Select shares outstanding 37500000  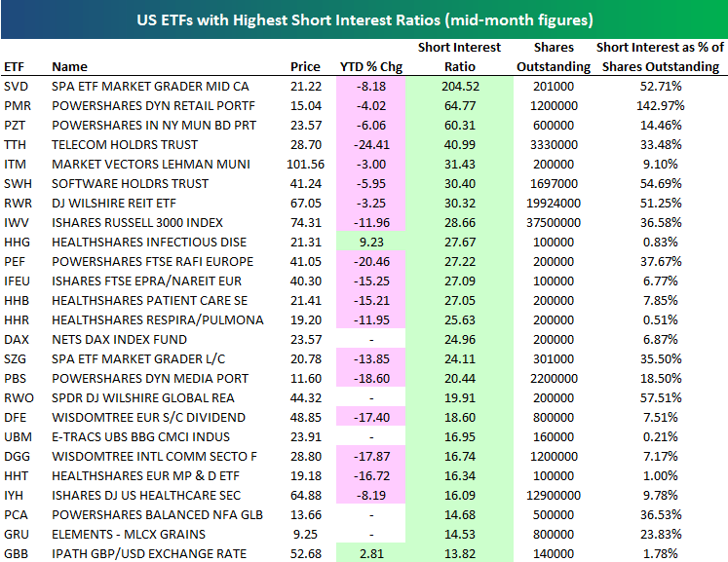[x=554, y=223]
